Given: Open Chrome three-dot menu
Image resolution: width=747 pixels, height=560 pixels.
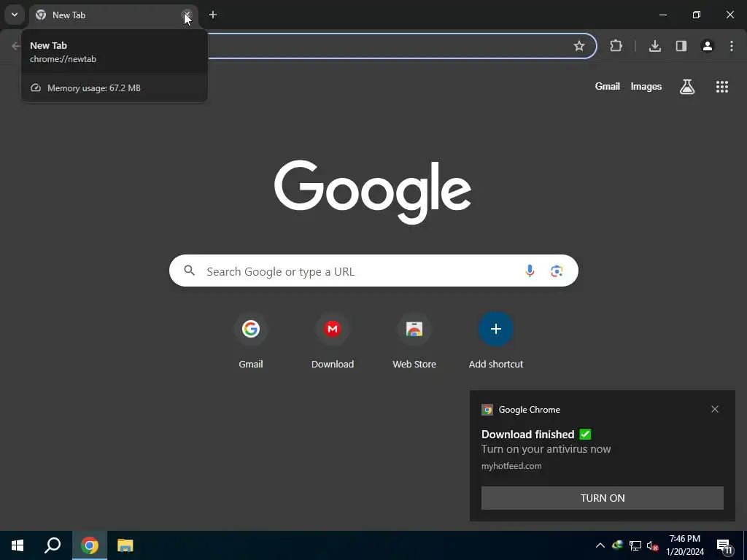Looking at the screenshot, I should [x=732, y=46].
